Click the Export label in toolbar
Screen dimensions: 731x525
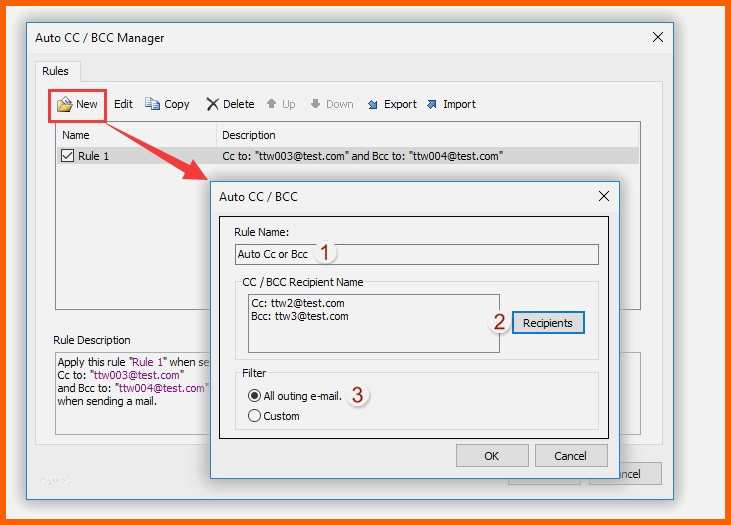pos(400,104)
